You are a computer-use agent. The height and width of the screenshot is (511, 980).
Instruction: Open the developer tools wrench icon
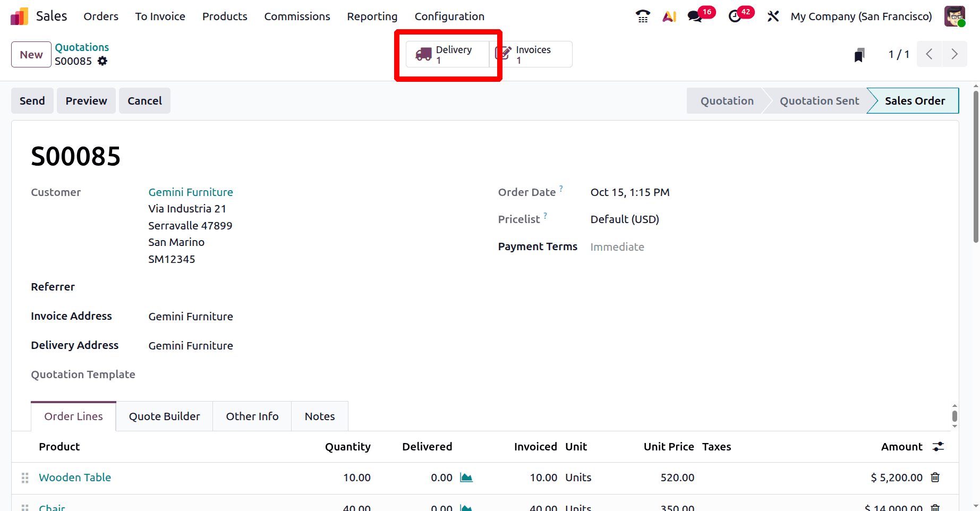773,16
